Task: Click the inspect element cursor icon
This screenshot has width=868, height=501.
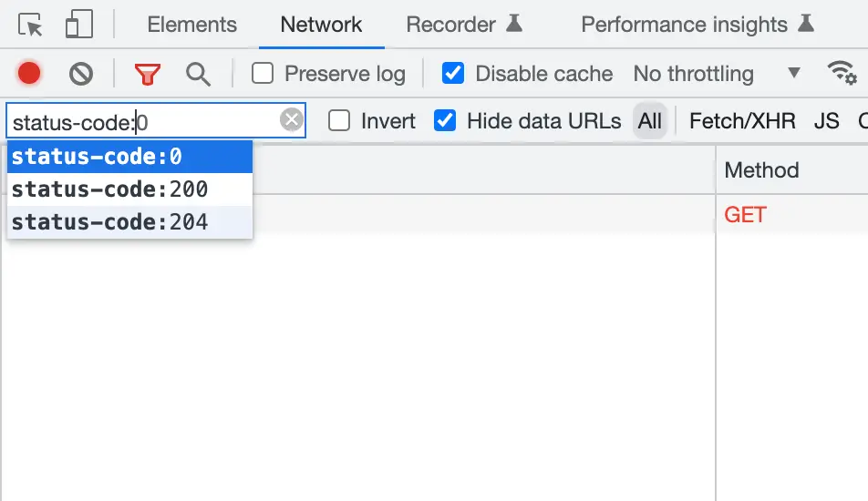Action: tap(31, 25)
